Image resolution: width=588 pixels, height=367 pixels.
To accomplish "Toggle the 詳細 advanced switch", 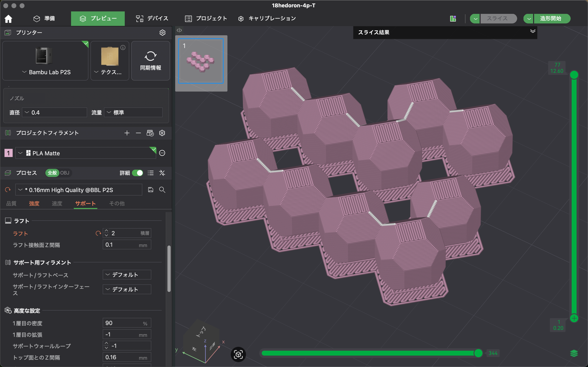I will pyautogui.click(x=138, y=173).
